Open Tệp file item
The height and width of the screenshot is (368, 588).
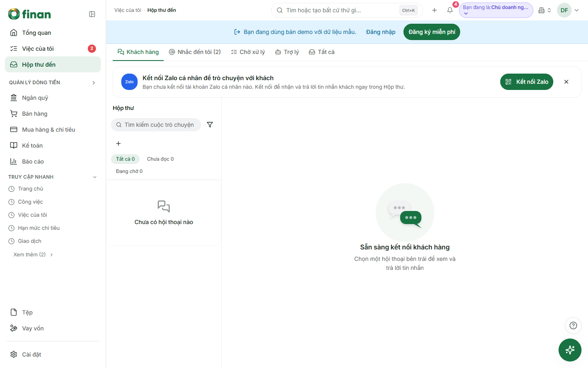[x=53, y=312]
